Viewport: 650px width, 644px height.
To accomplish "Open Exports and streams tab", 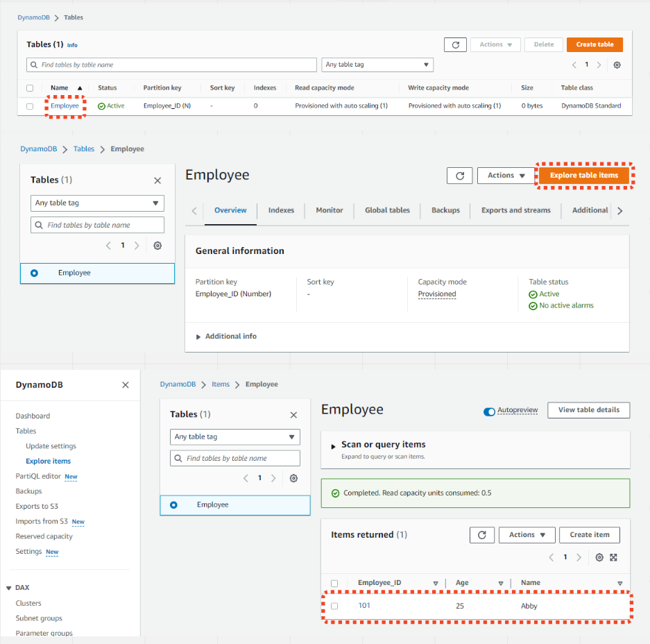I will (x=515, y=210).
